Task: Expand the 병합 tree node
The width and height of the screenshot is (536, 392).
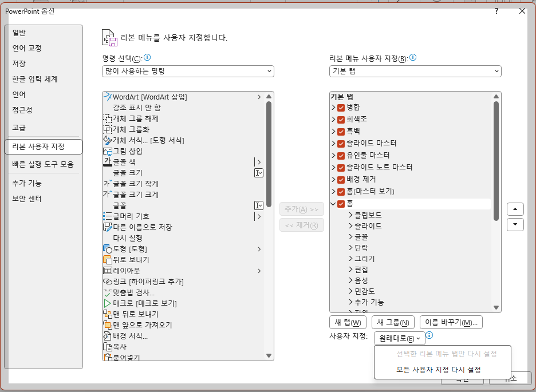Action: click(333, 107)
